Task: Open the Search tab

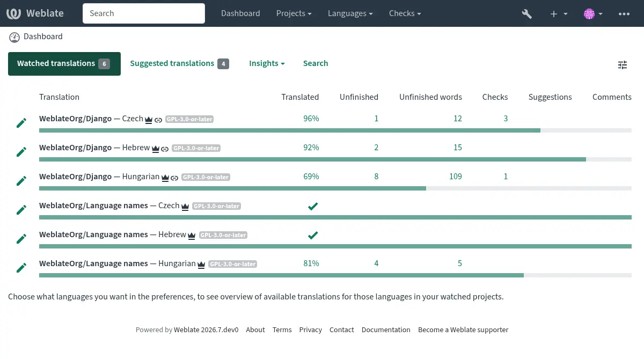Action: tap(316, 63)
